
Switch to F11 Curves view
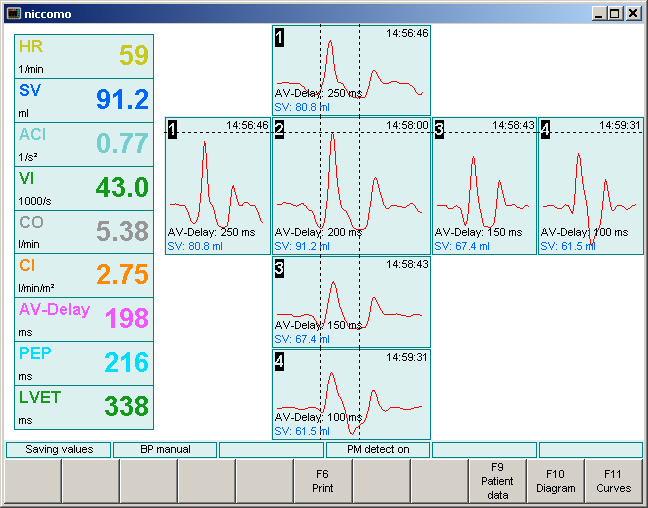click(x=613, y=481)
